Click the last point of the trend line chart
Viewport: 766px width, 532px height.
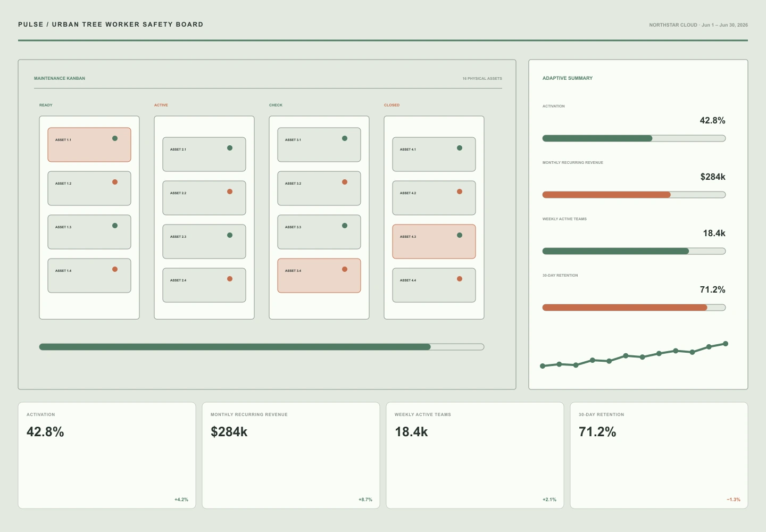(x=726, y=344)
